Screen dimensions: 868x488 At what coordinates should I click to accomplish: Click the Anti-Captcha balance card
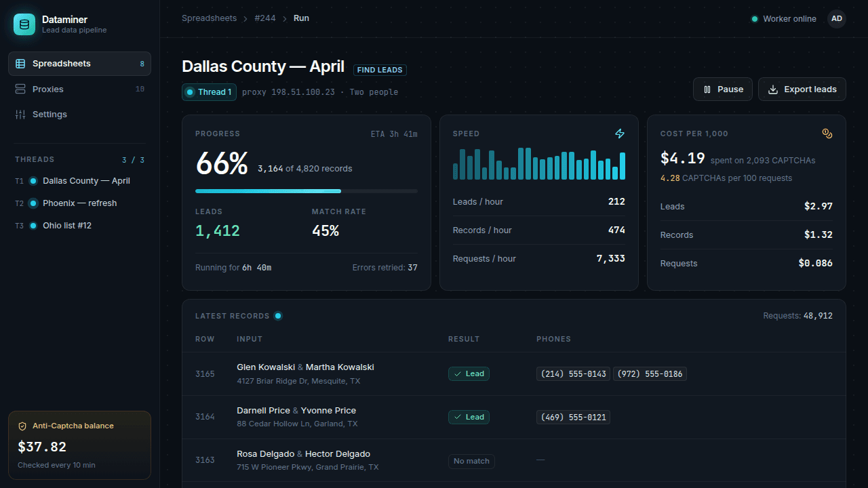79,445
